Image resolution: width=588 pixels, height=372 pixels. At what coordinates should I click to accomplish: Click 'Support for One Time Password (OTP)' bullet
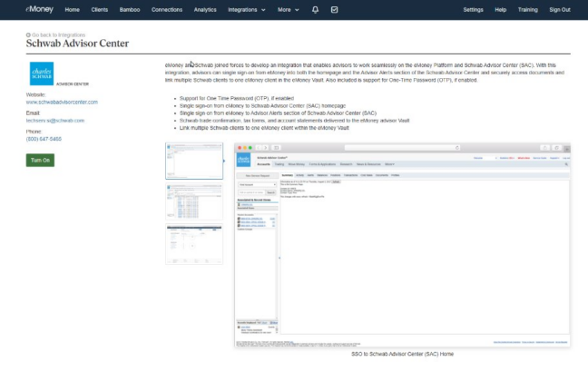[x=237, y=98]
